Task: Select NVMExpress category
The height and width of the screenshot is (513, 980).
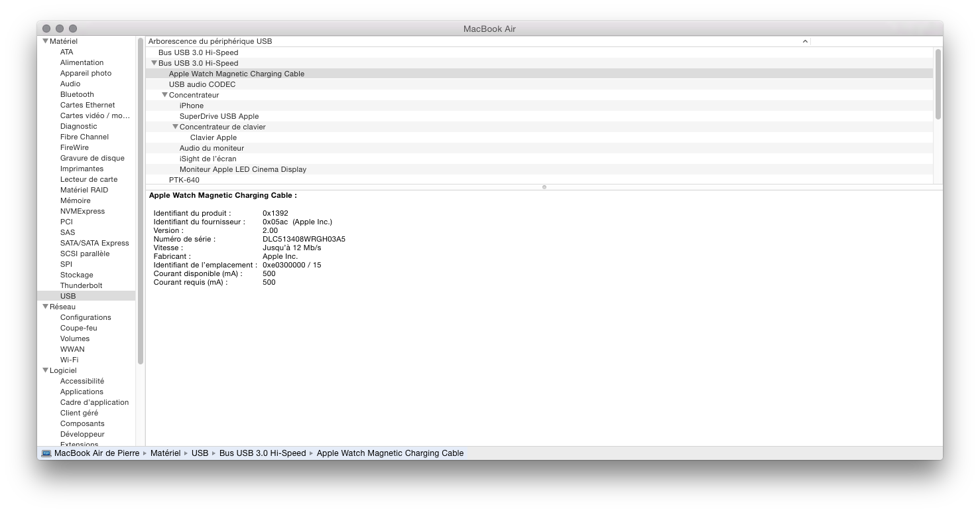Action: [x=82, y=211]
